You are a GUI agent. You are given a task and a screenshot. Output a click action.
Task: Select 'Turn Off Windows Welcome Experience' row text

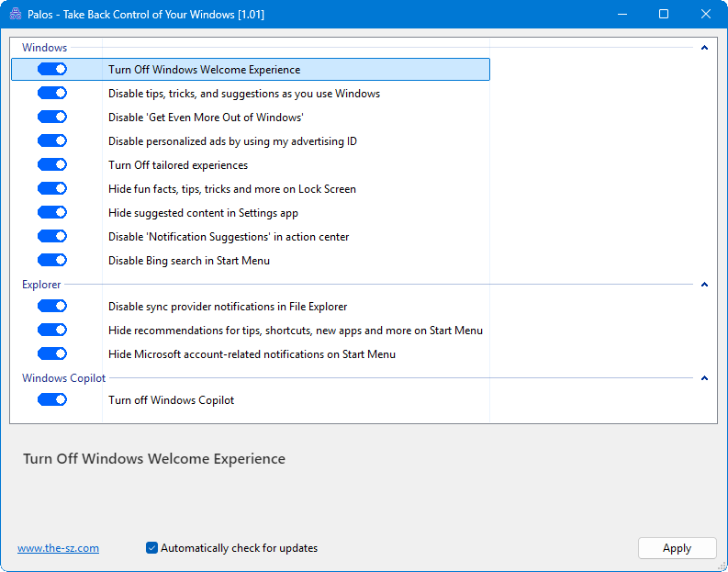pyautogui.click(x=205, y=70)
